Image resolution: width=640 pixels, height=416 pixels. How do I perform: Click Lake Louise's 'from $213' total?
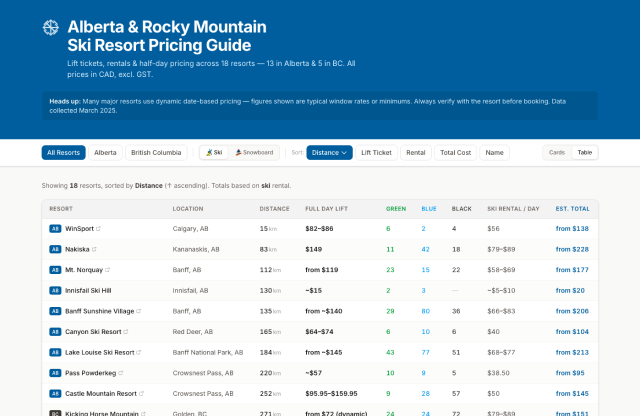(572, 352)
